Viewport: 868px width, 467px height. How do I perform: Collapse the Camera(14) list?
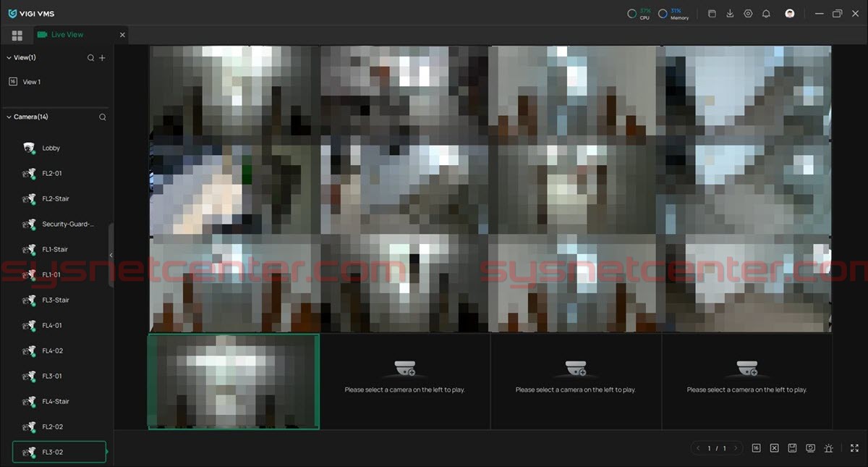[9, 117]
